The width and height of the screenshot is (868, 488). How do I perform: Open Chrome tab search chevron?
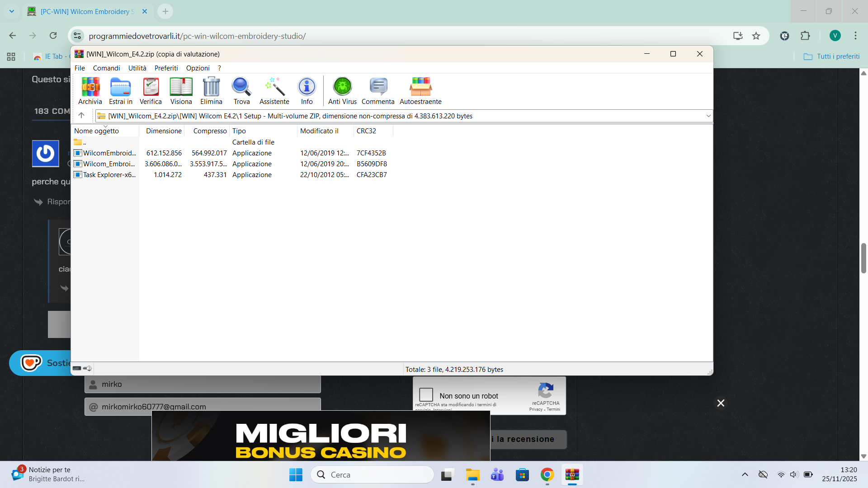[x=12, y=11]
